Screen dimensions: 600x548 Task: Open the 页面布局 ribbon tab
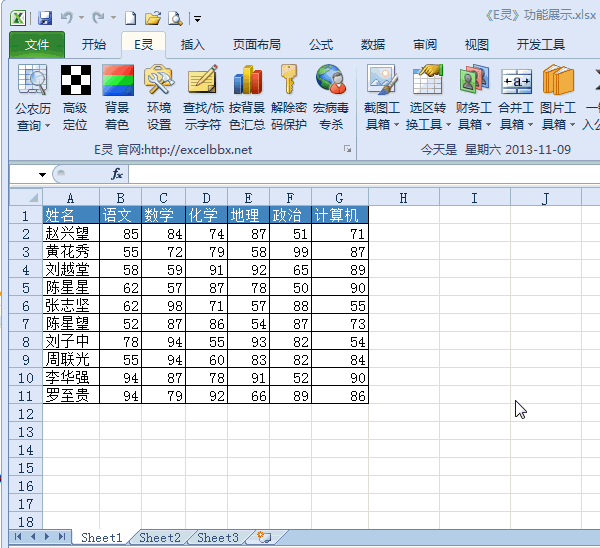(x=256, y=45)
